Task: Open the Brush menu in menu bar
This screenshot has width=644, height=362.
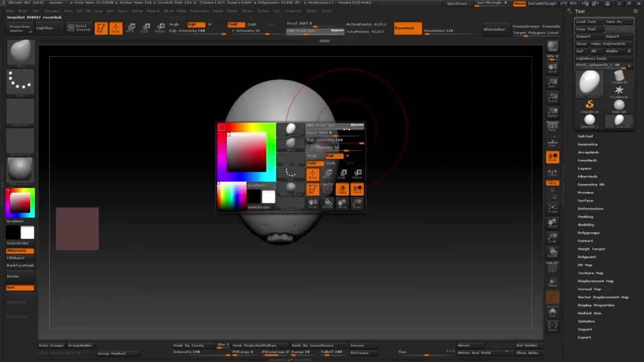Action: click(23, 11)
